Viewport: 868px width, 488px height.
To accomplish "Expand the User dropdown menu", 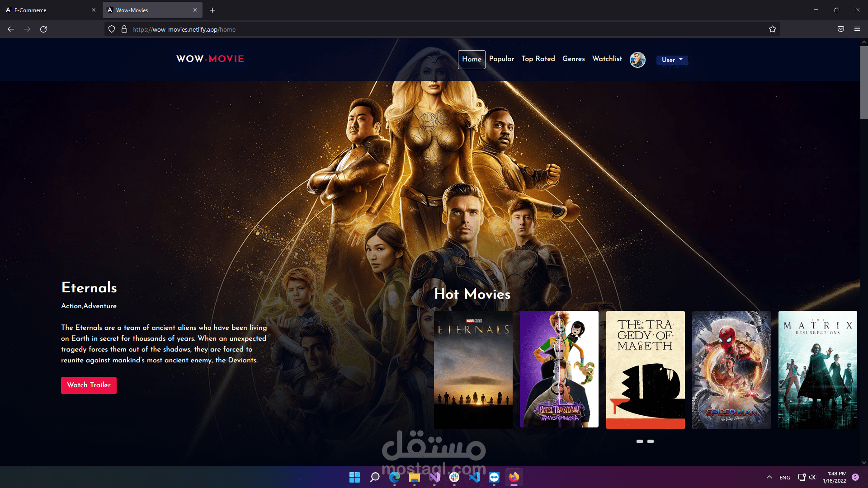I will 672,60.
